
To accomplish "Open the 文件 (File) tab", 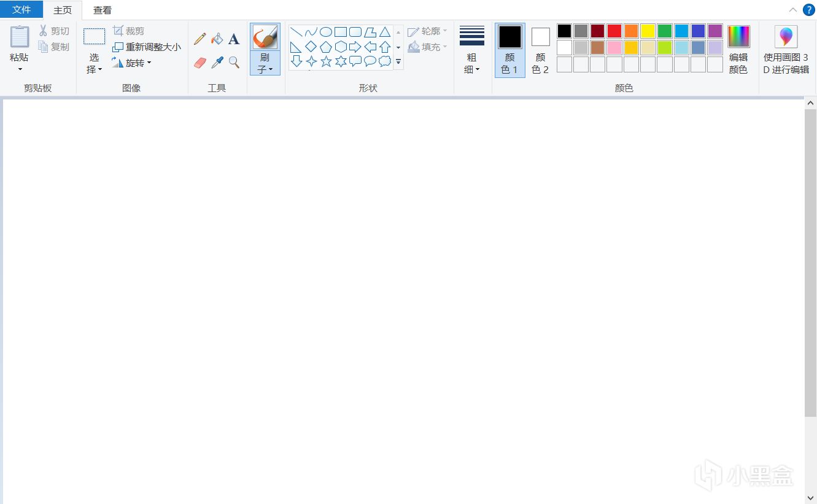I will pos(21,9).
